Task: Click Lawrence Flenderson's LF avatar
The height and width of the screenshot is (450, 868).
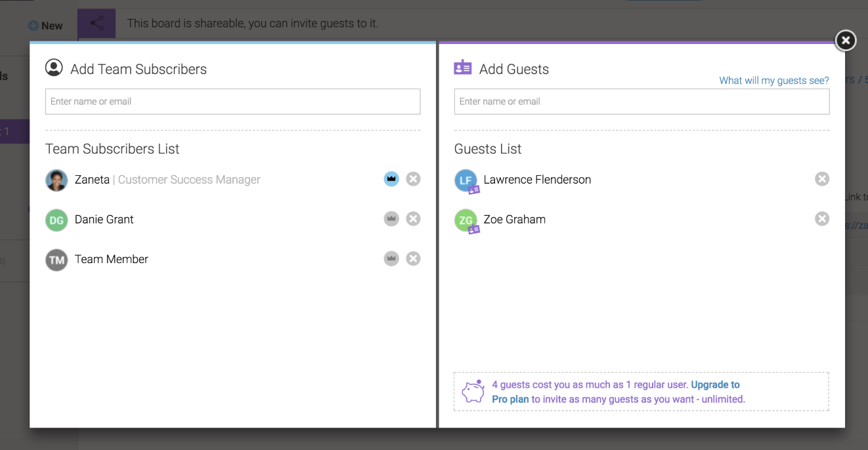Action: coord(466,180)
